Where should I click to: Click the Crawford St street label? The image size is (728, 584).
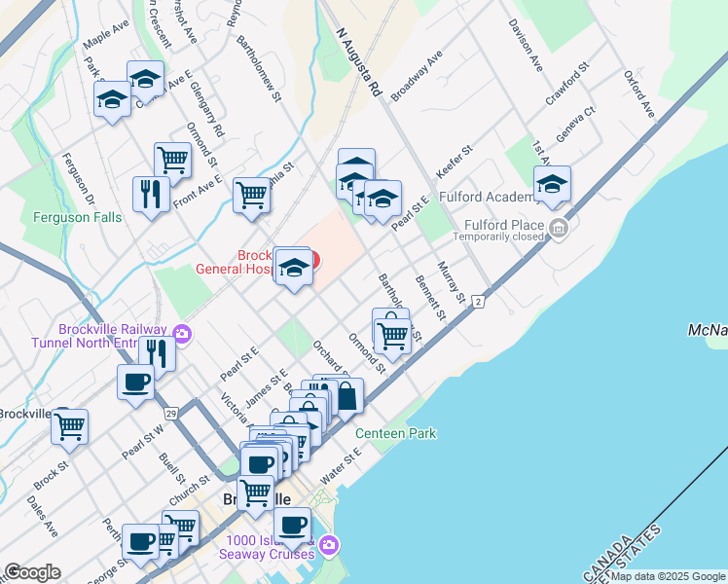tap(567, 84)
